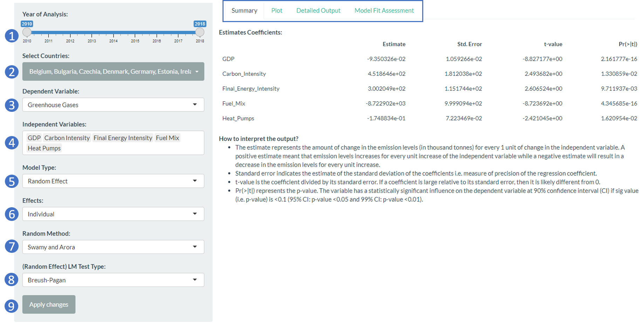Screen dimensions: 644x324
Task: Open the Random Method dropdown
Action: coord(113,247)
